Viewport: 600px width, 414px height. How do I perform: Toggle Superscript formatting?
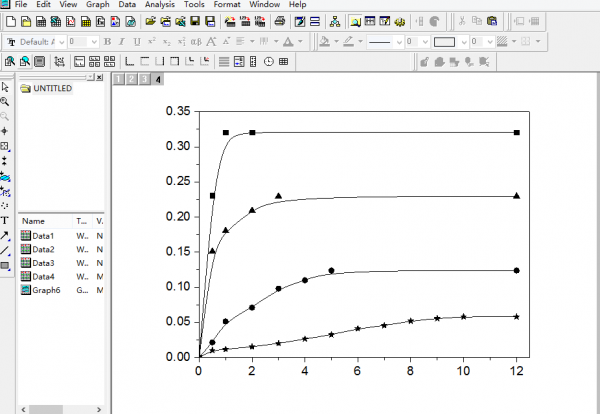152,42
